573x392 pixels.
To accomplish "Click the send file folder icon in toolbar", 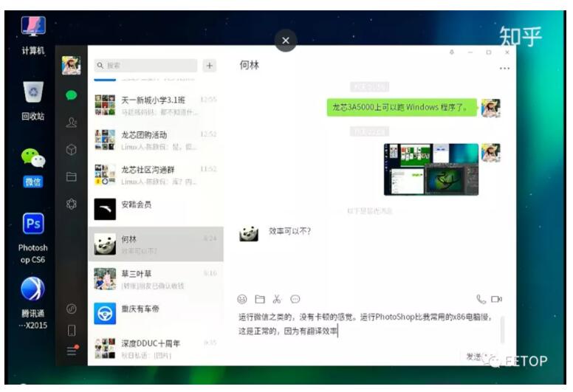I will click(259, 299).
